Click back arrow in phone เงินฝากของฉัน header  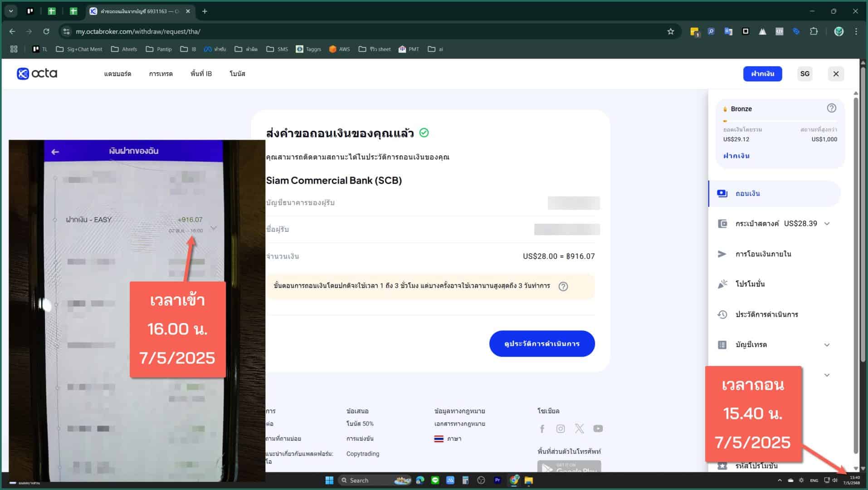pyautogui.click(x=55, y=152)
